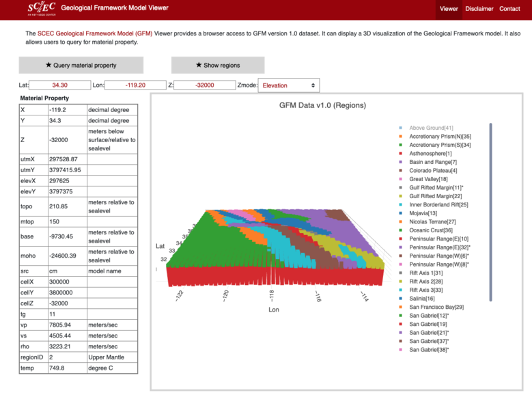
Task: Toggle Above Ground[41] legend entry
Action: (x=426, y=128)
